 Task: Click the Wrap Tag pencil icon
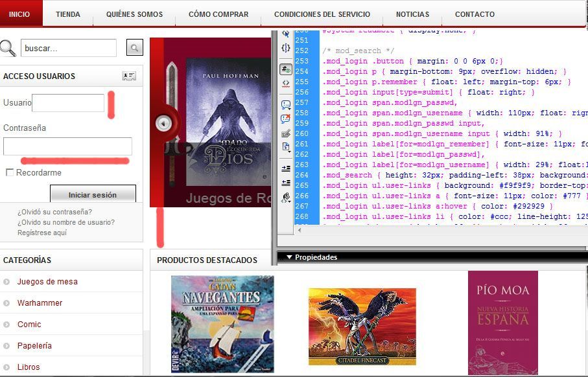(x=286, y=133)
